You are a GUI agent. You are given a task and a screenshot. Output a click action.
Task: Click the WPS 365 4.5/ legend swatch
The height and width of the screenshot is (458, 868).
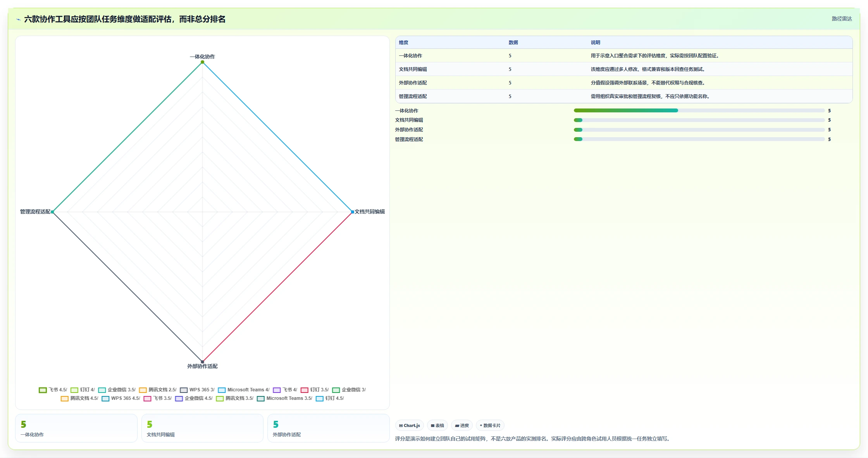coord(105,398)
